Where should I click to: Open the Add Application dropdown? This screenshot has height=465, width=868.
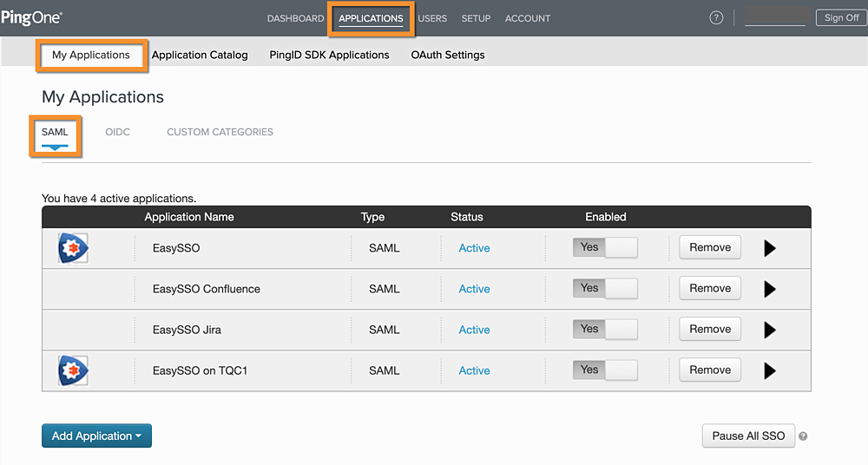click(96, 436)
